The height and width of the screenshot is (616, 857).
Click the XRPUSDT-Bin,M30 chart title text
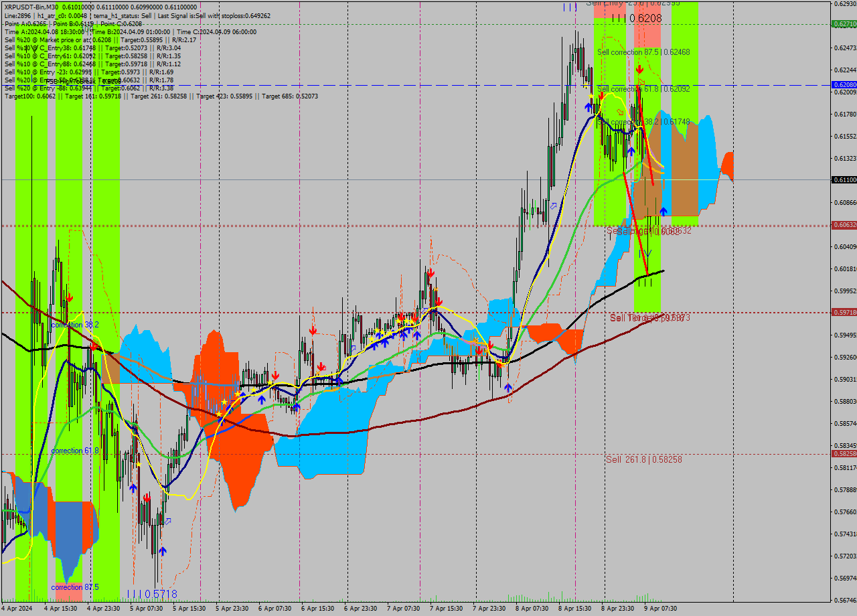[33, 7]
